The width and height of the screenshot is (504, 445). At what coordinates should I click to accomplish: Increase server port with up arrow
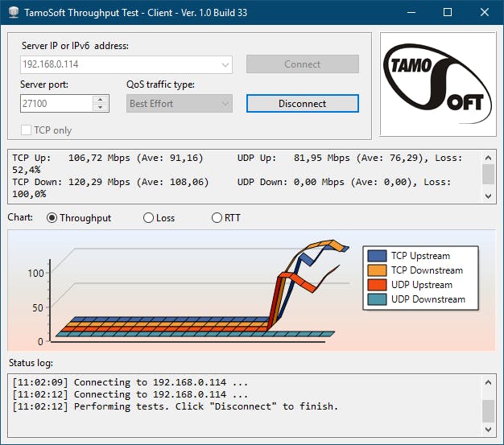(x=101, y=100)
